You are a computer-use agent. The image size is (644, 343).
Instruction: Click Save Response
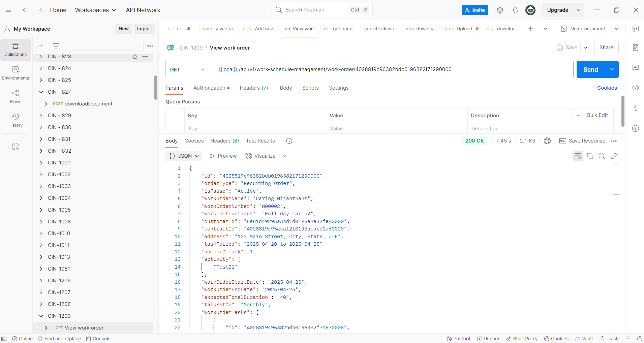pyautogui.click(x=582, y=141)
